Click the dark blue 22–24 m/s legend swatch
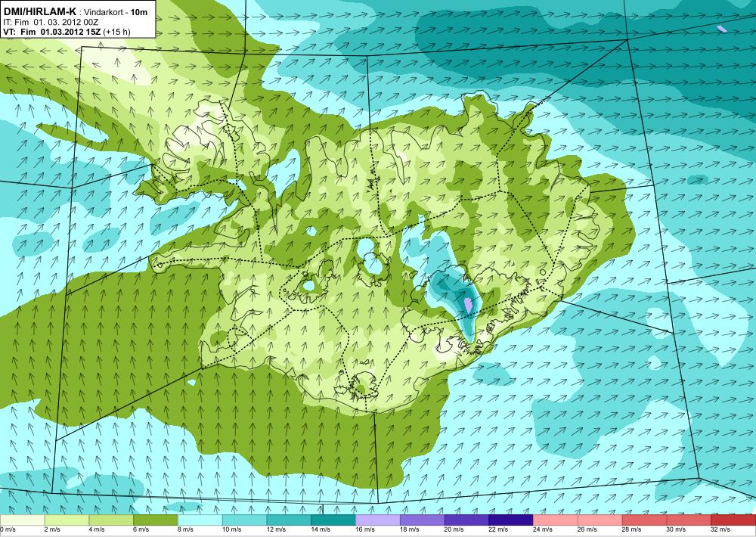Viewport: 756px width, 537px height. click(x=510, y=520)
